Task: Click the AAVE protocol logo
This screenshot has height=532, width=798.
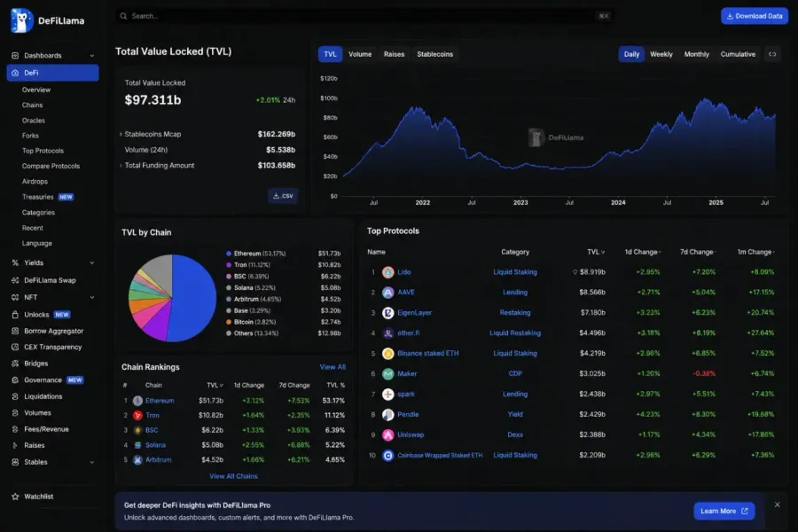Action: tap(387, 293)
